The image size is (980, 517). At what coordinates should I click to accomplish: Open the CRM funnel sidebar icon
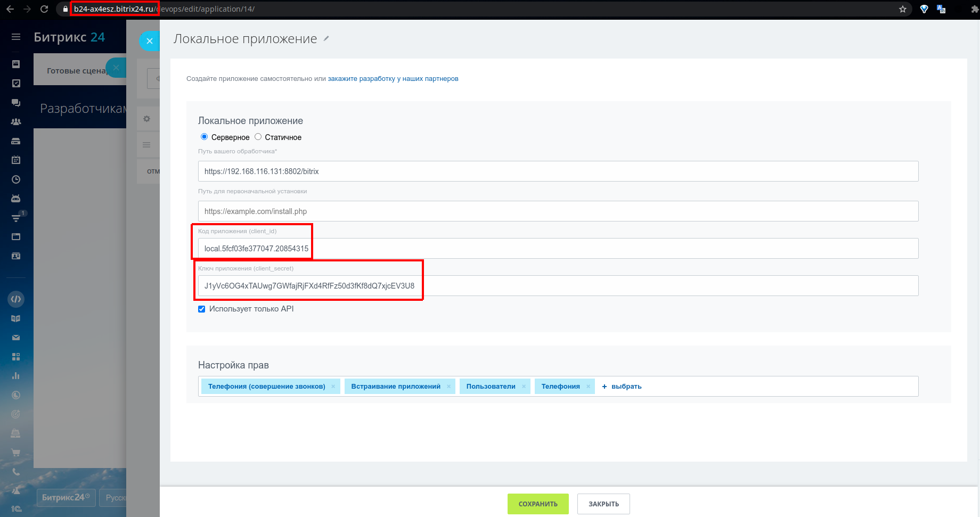tap(16, 218)
